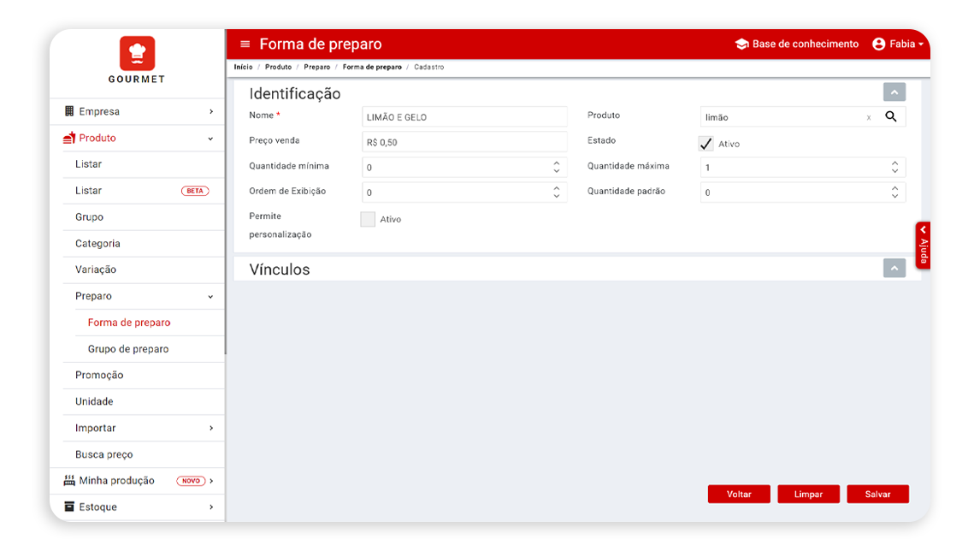Click the Voltar button

(x=739, y=494)
